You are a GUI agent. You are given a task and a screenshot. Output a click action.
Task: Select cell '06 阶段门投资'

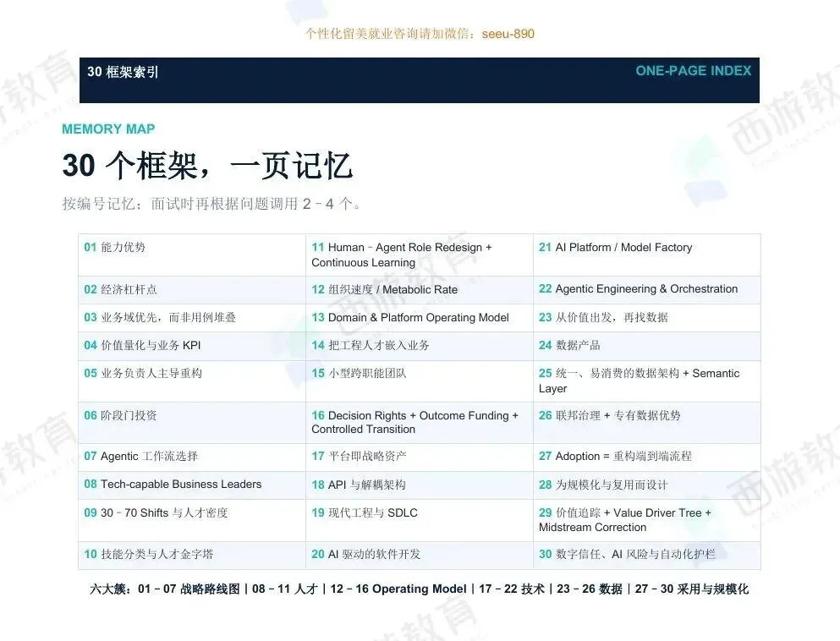point(192,423)
